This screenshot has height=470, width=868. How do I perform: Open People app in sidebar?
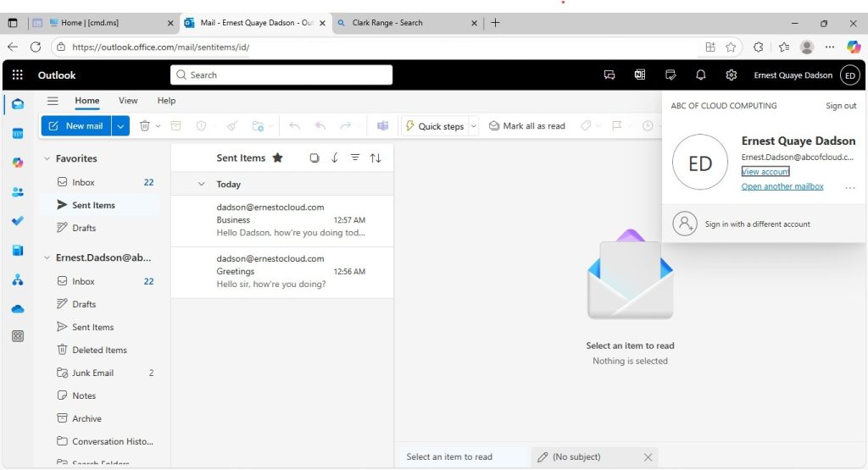click(18, 192)
